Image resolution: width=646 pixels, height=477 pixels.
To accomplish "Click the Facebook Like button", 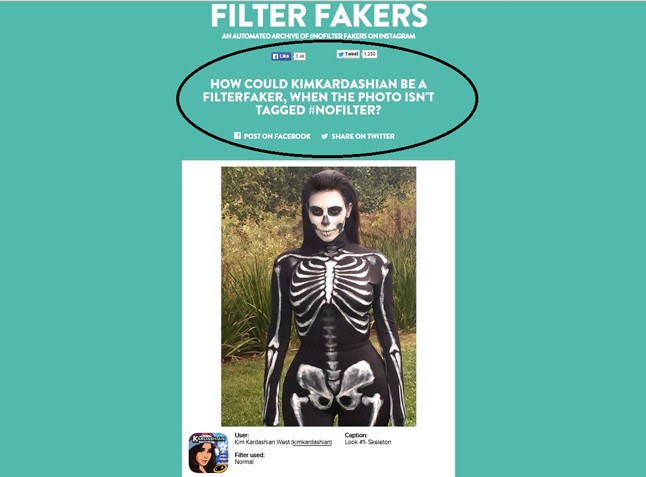I will (x=281, y=56).
